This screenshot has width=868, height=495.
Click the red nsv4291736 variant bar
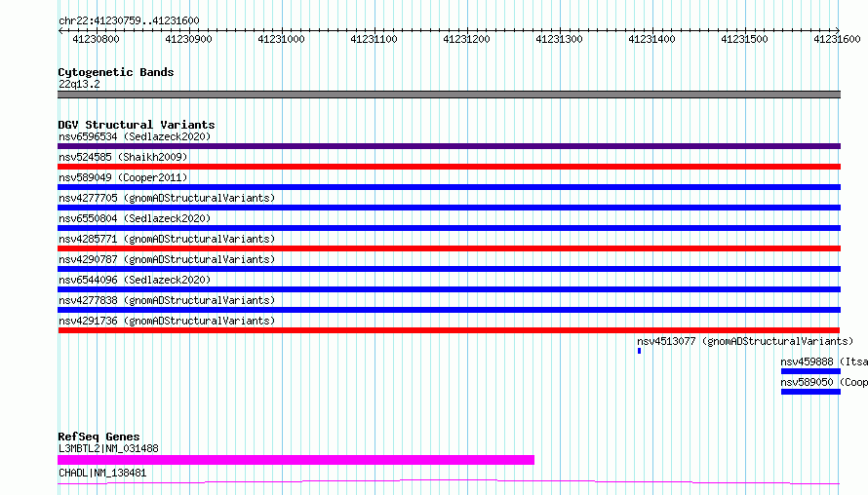(449, 330)
